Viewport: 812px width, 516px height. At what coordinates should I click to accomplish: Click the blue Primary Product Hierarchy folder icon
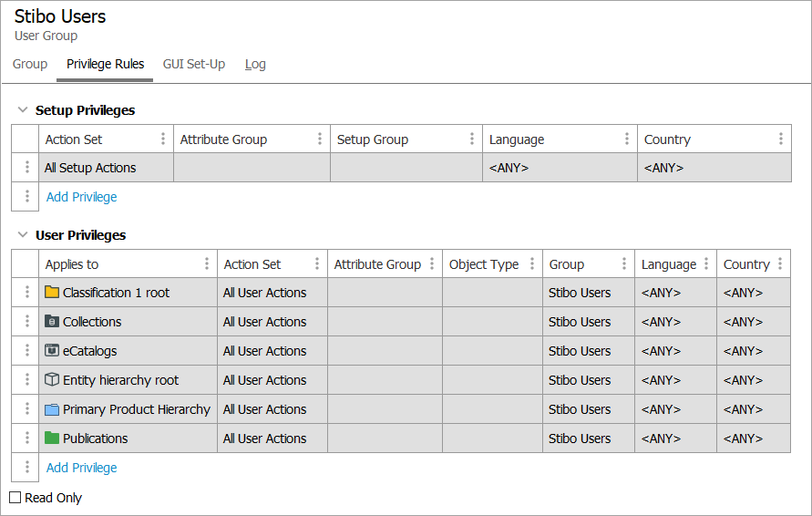coord(52,409)
